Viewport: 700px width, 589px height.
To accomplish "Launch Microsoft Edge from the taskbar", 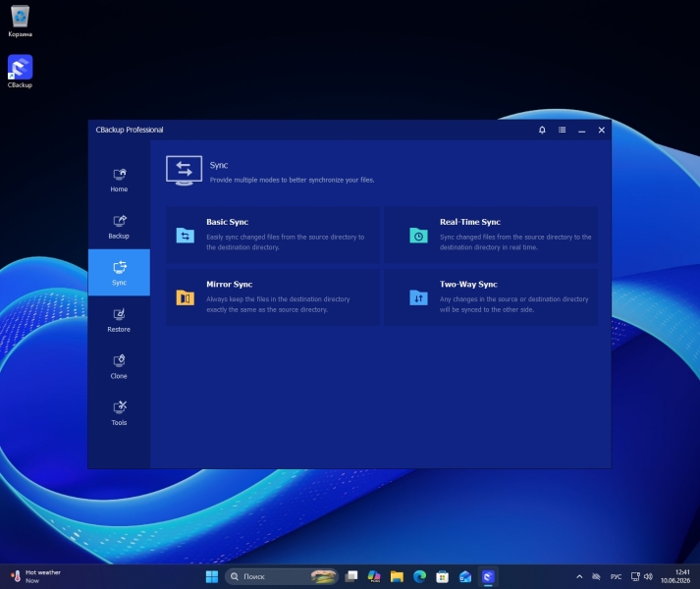I will [x=419, y=576].
